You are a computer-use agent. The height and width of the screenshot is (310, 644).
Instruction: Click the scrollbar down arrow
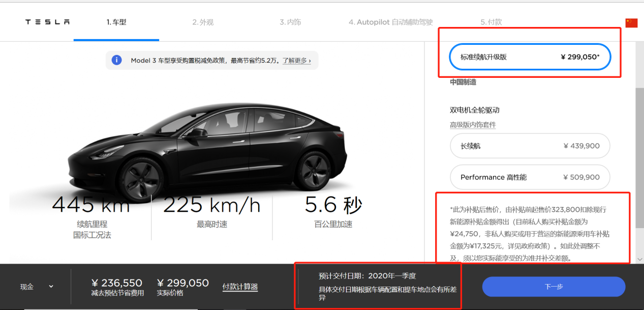[639, 259]
